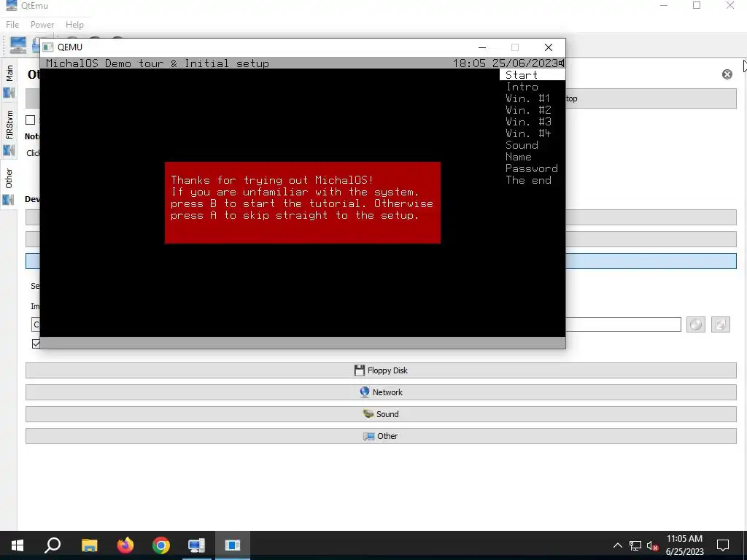
Task: Expand the Floppy Disk section
Action: pos(381,370)
